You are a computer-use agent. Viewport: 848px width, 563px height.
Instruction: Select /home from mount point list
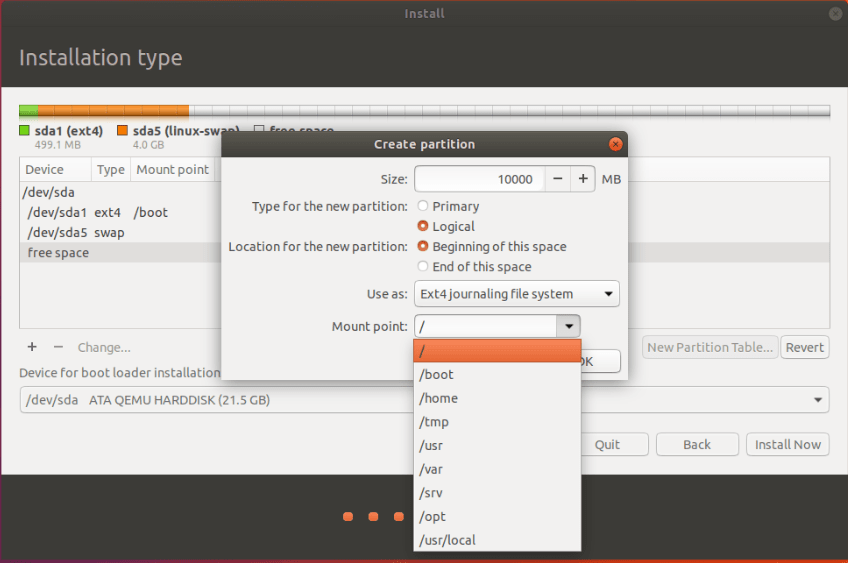coord(497,398)
